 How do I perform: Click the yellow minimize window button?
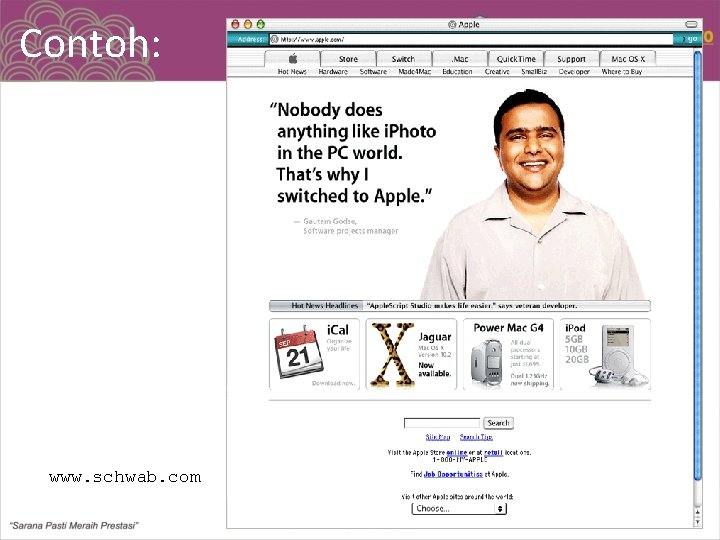[248, 24]
